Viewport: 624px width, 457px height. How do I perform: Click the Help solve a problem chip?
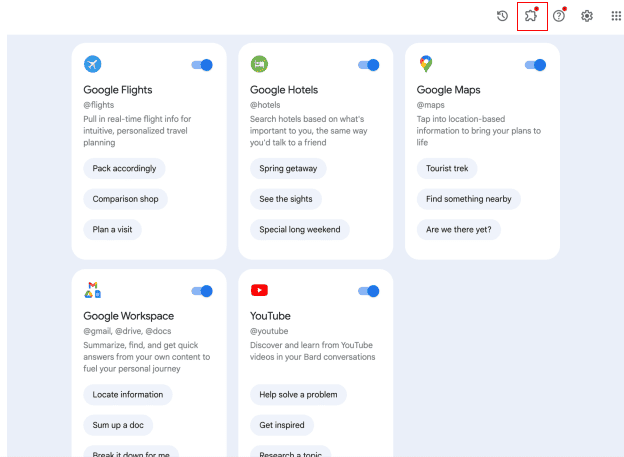pyautogui.click(x=298, y=395)
